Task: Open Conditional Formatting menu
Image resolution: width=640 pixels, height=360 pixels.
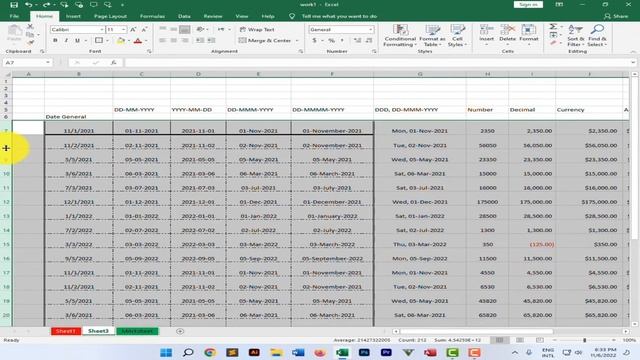Action: click(400, 35)
